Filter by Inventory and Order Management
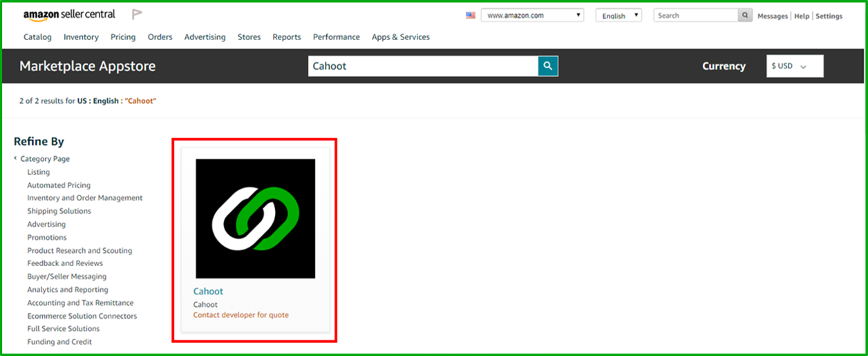This screenshot has width=868, height=356. pos(85,198)
